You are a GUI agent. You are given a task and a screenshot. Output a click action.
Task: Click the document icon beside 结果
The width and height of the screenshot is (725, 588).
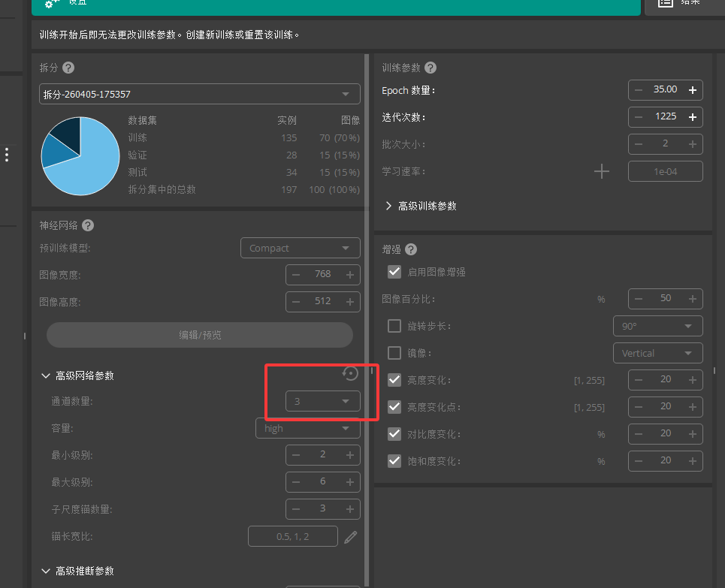coord(666,4)
